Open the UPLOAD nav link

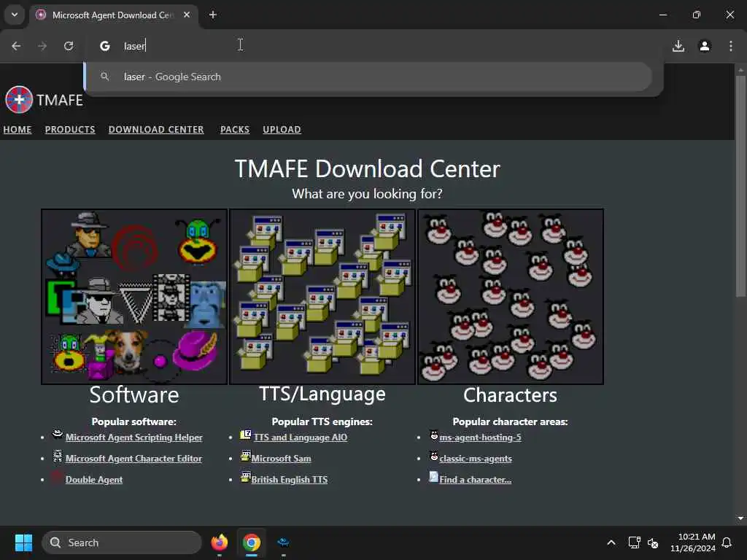click(282, 130)
